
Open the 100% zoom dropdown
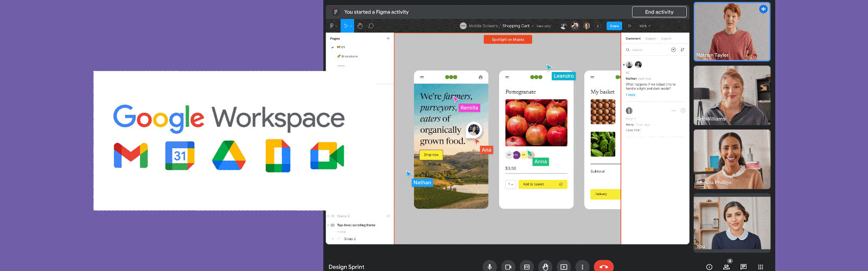click(x=644, y=26)
